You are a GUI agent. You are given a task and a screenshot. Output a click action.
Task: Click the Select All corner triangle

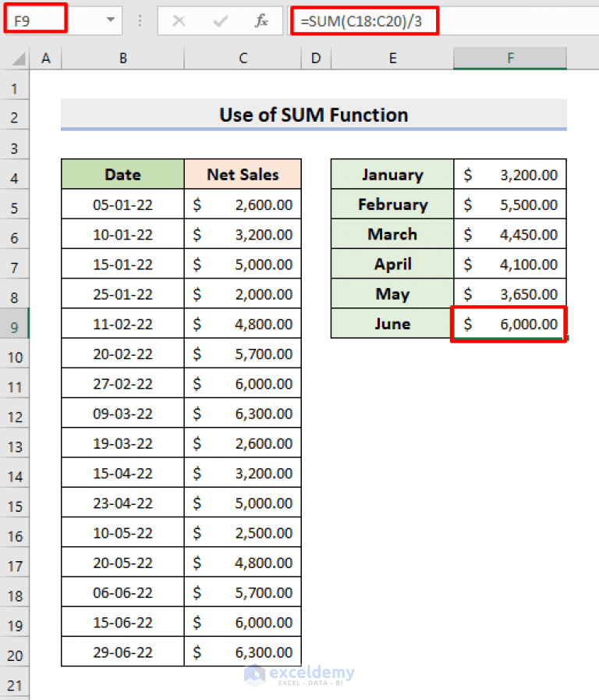tap(18, 59)
